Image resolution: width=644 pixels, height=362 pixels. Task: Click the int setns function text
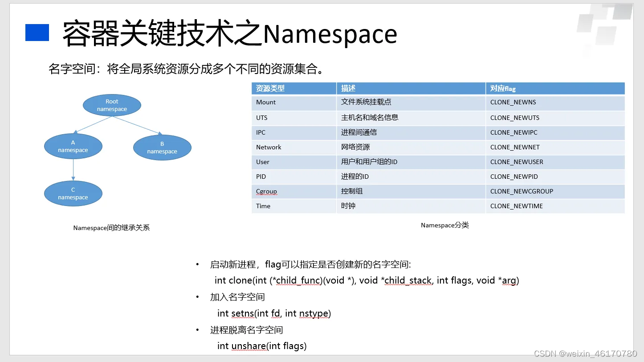[273, 313]
